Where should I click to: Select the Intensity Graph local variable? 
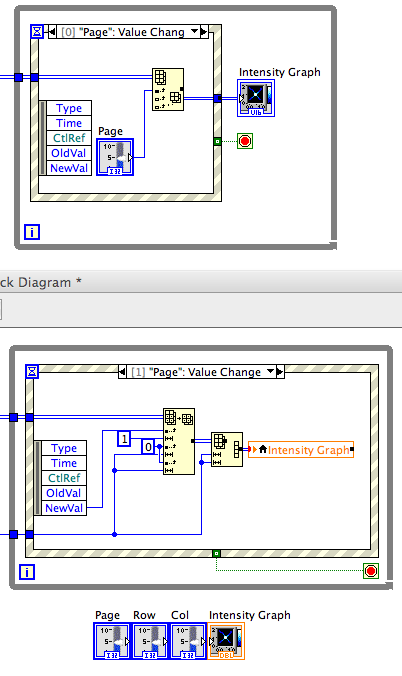click(301, 450)
